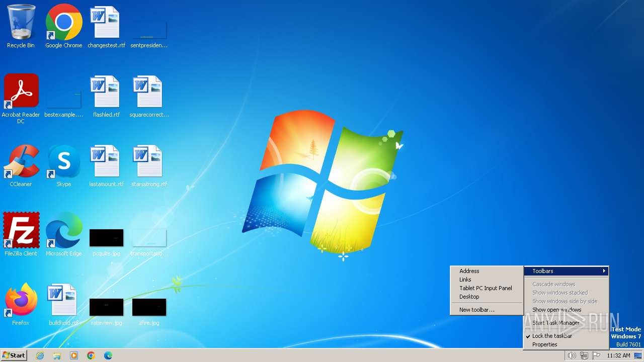
Task: Expand the Toolbars submenu entry
Action: (567, 271)
